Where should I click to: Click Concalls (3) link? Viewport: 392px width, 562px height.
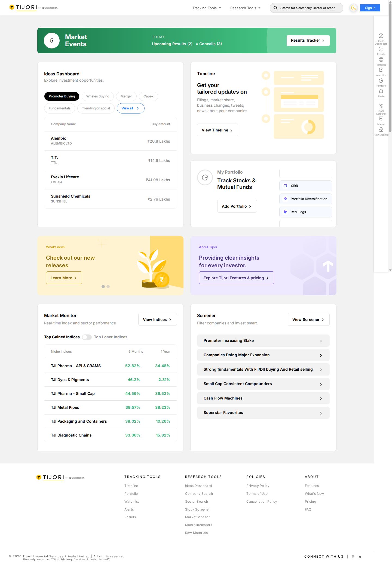point(210,44)
